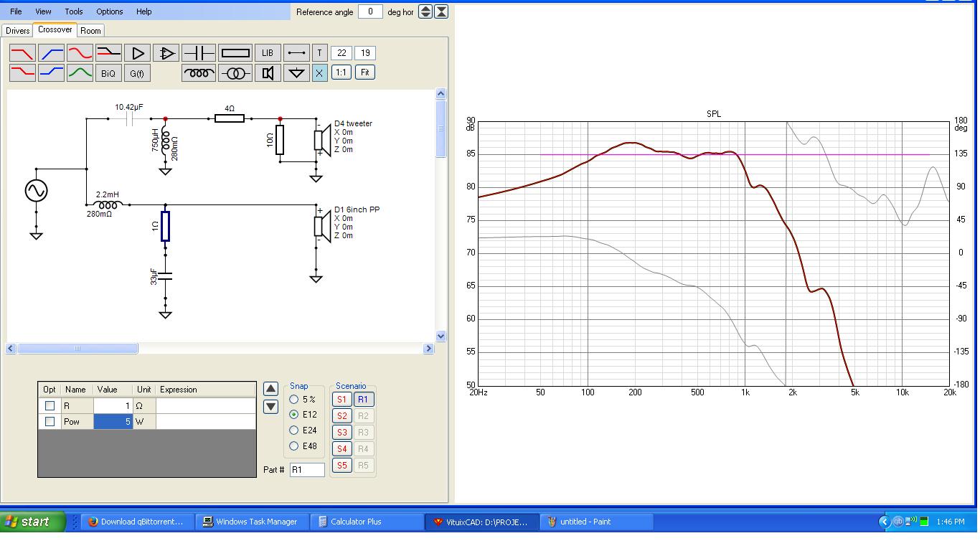Open the Options menu
Viewport: 980px width, 551px height.
[109, 11]
